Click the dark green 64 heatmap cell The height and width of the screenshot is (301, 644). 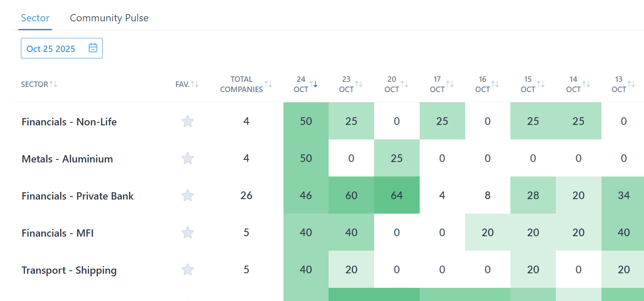397,196
